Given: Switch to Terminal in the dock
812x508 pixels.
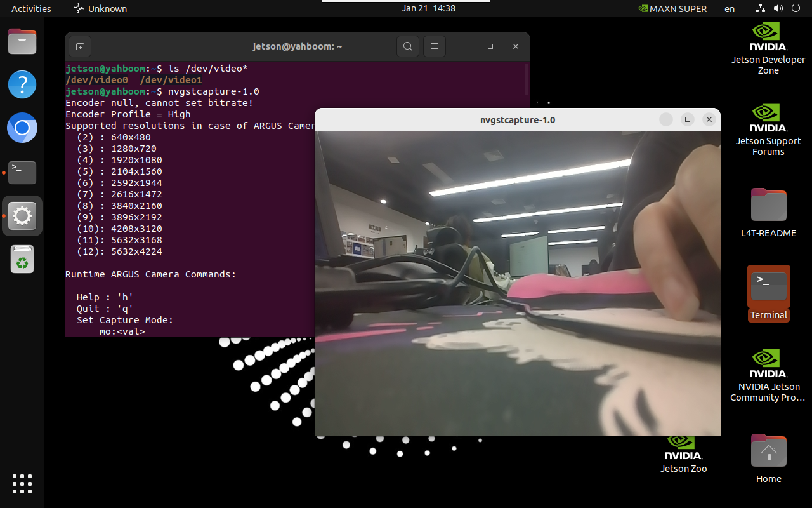Looking at the screenshot, I should point(22,172).
